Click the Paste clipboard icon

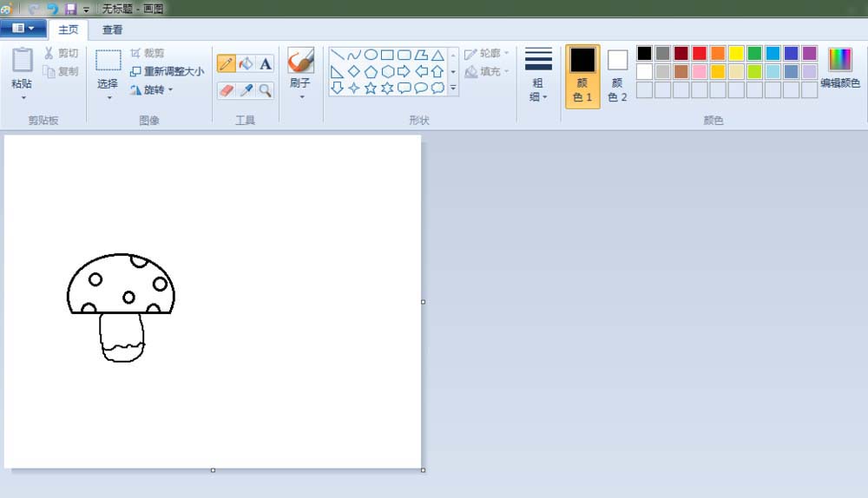tap(23, 60)
